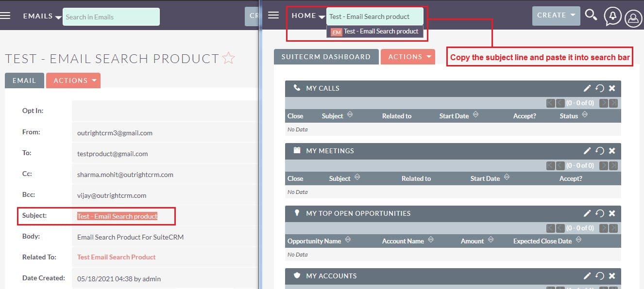Go to next page in My Calls
This screenshot has width=644, height=289.
click(x=604, y=103)
